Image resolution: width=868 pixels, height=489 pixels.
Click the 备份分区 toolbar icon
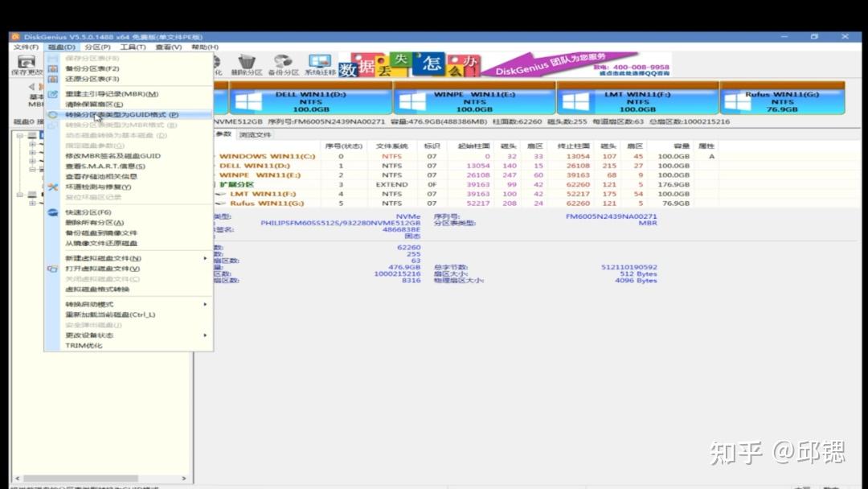[x=283, y=65]
